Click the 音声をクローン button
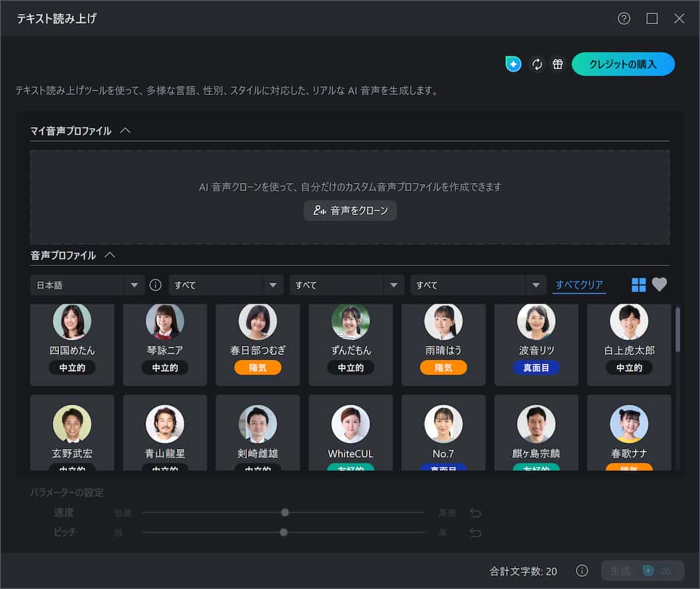The width and height of the screenshot is (700, 589). click(x=350, y=210)
